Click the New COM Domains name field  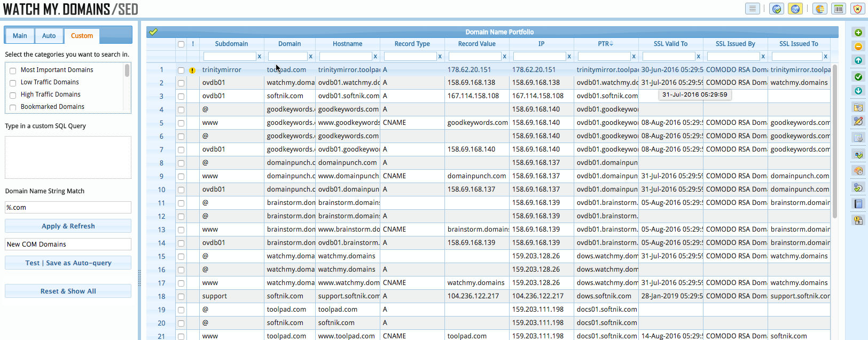pos(68,244)
